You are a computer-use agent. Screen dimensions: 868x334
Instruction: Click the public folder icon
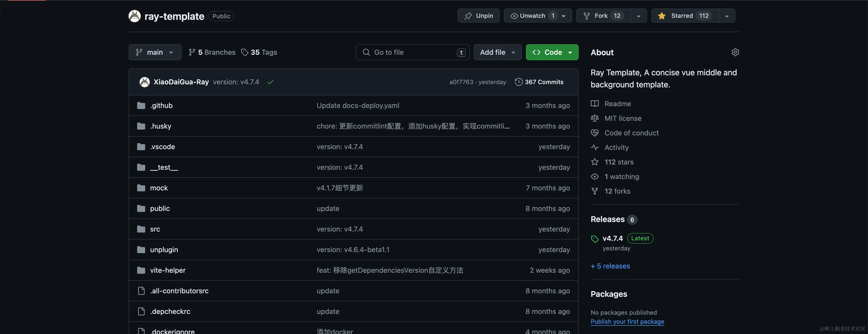point(141,208)
